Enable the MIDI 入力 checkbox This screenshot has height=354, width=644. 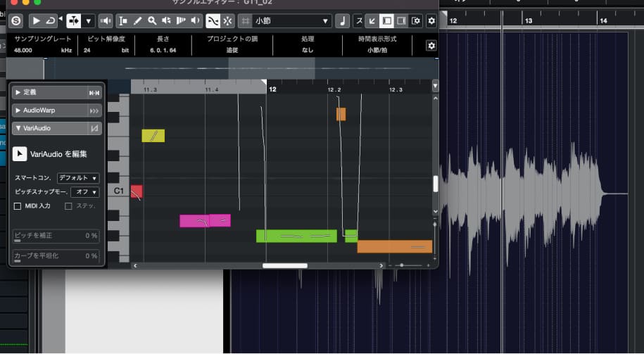[18, 206]
